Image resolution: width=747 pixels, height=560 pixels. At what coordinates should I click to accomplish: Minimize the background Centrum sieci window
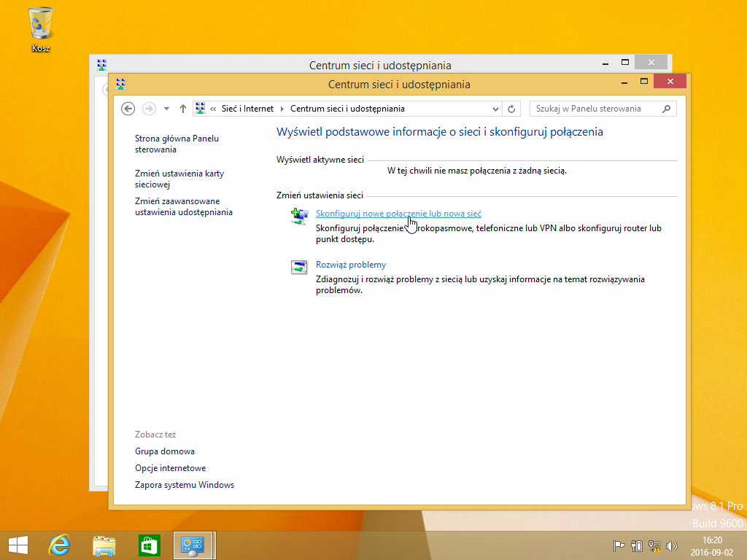point(605,63)
